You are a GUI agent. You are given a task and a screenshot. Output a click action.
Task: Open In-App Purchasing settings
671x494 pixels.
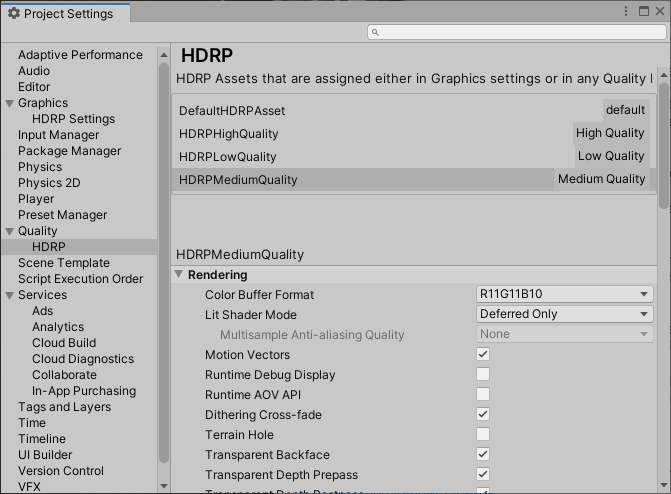[84, 391]
